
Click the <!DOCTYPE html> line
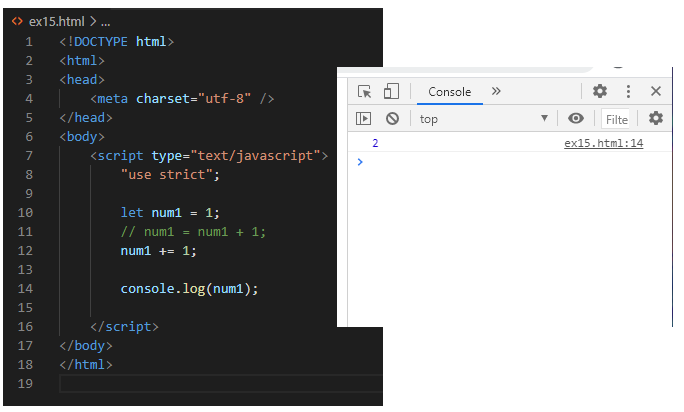click(x=116, y=42)
